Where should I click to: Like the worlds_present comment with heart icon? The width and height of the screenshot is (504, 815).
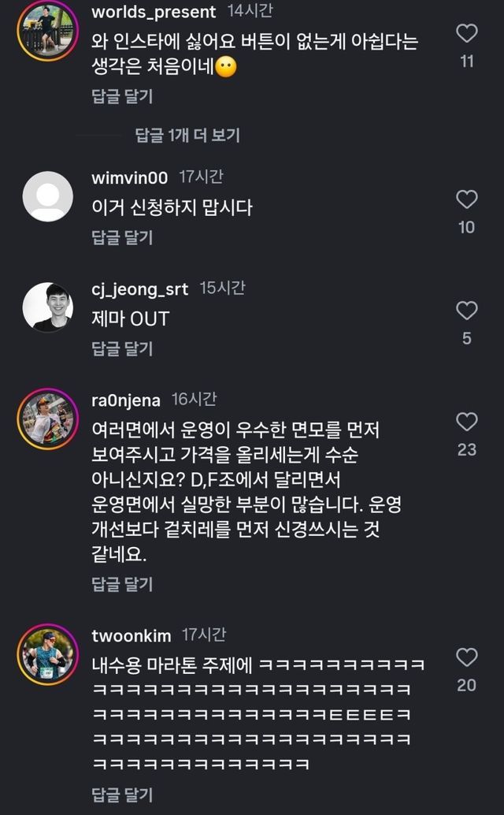coord(467,33)
